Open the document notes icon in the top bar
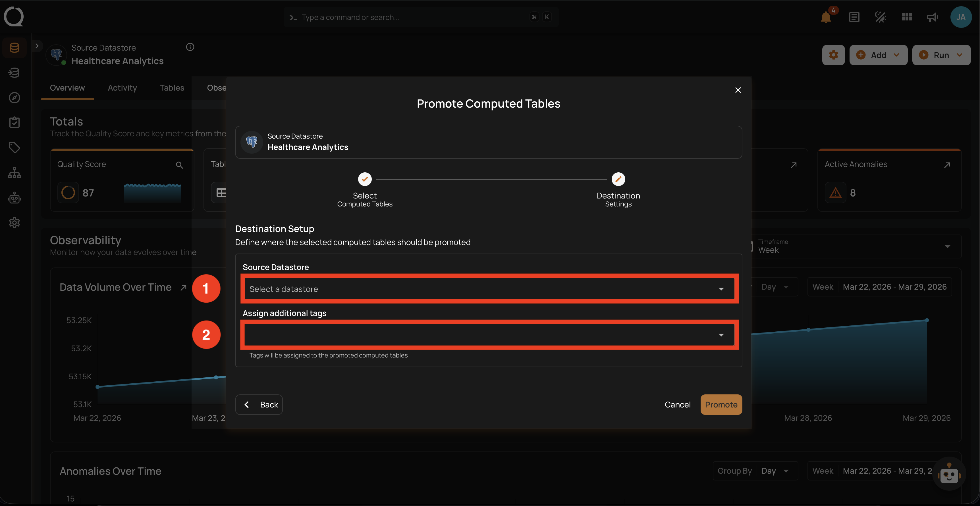 click(854, 17)
